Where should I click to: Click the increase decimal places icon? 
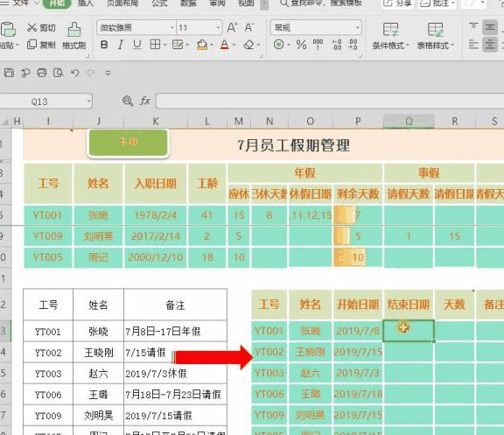click(x=337, y=45)
